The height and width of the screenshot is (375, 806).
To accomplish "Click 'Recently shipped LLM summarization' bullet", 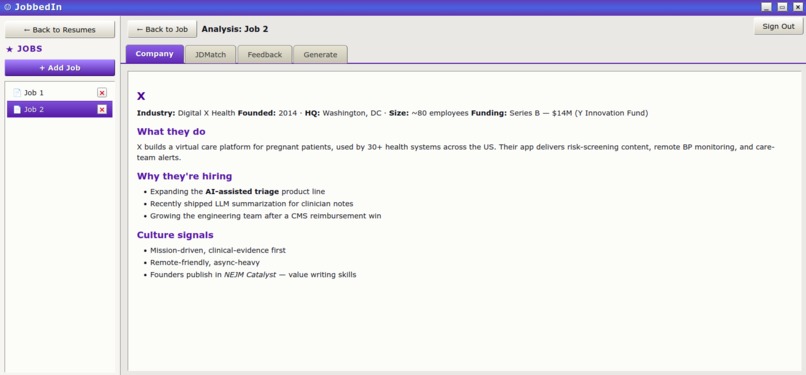I will click(252, 204).
